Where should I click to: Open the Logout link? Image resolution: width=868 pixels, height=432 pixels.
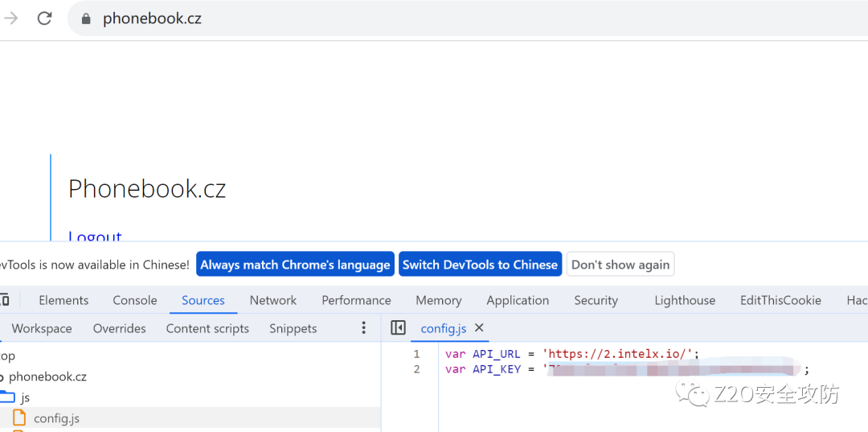click(95, 237)
